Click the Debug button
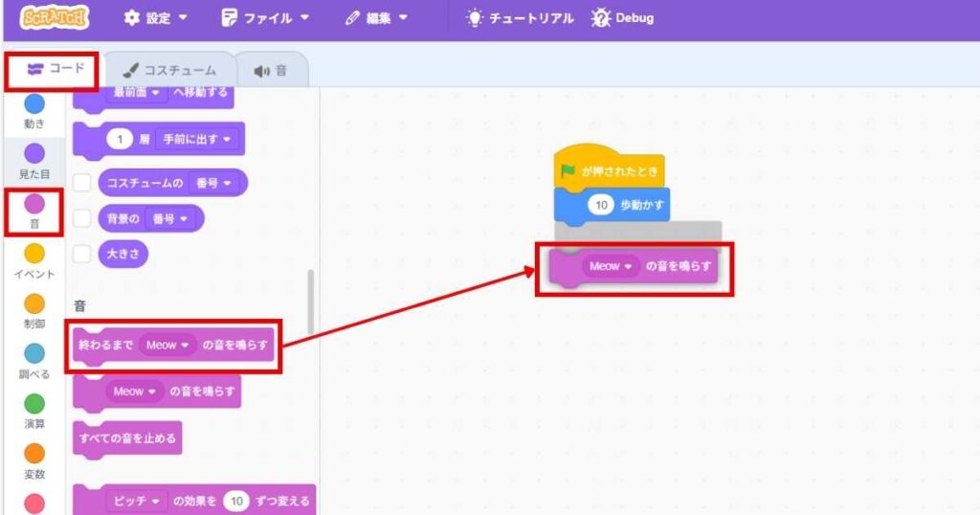 tap(622, 18)
